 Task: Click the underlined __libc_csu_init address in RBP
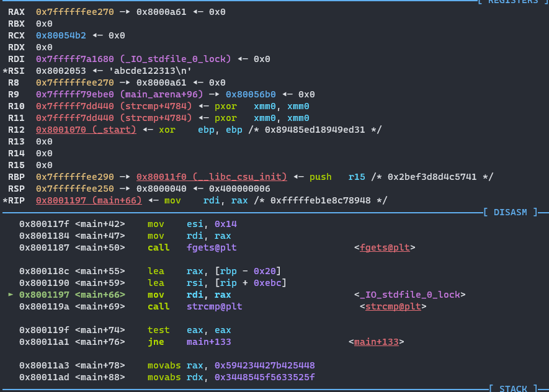coord(212,177)
